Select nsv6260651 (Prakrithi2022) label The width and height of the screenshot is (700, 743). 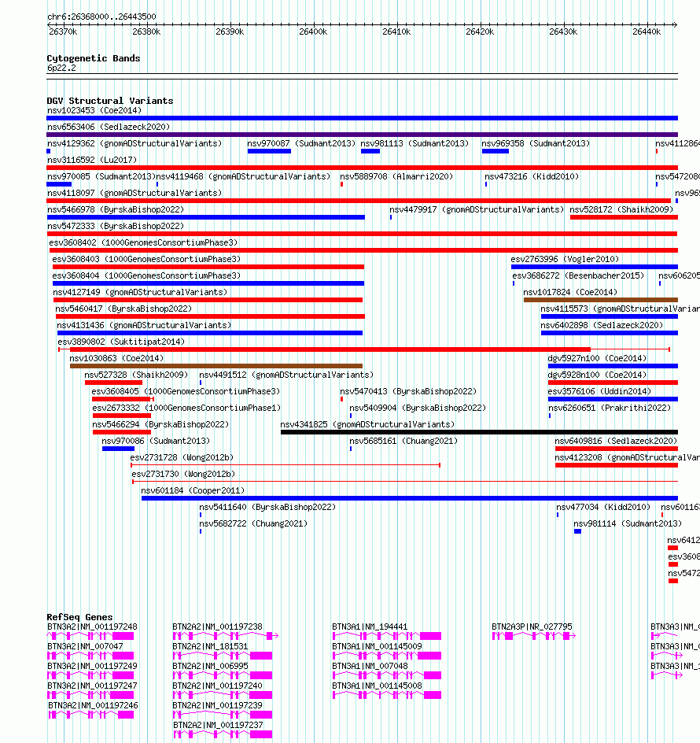(x=610, y=408)
